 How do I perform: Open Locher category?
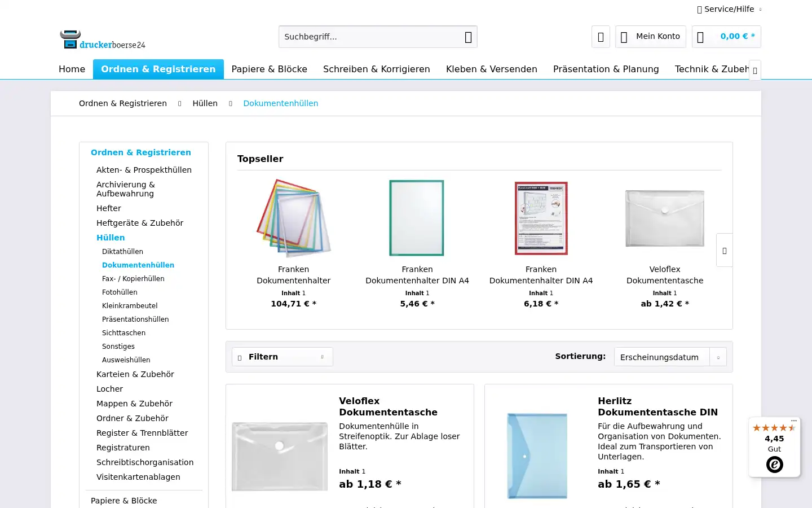point(109,389)
